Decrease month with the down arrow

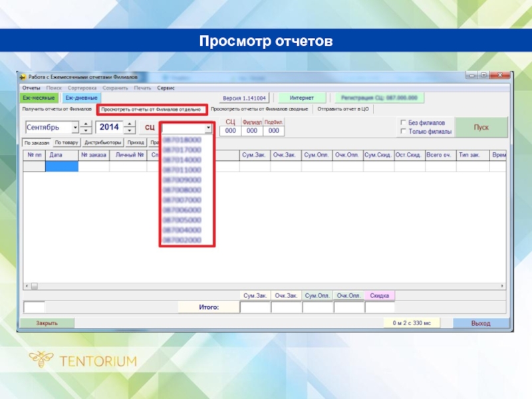(x=86, y=130)
